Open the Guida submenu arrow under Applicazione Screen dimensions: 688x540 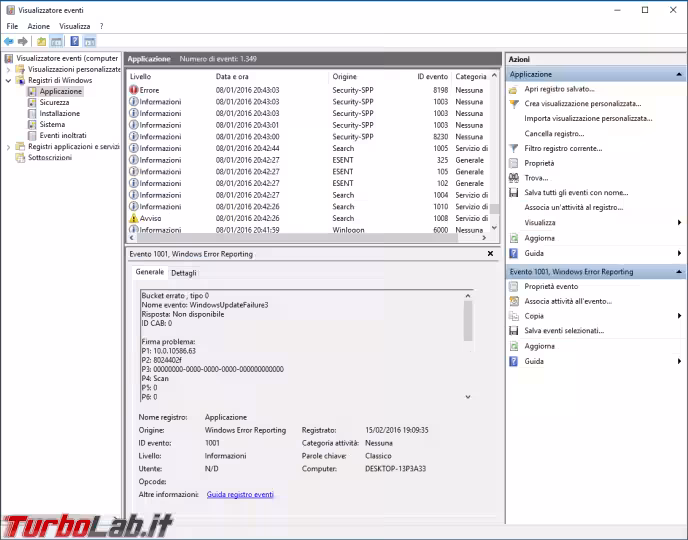(679, 253)
